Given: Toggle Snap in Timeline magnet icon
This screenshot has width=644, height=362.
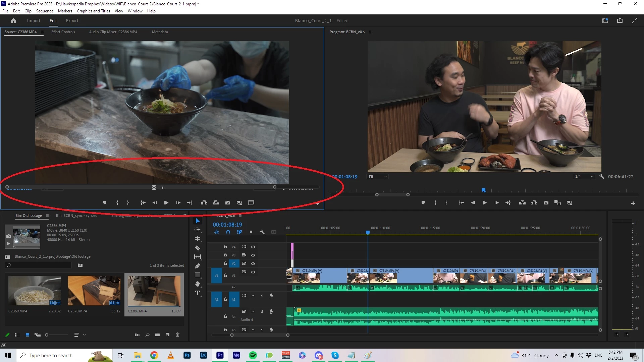Looking at the screenshot, I should click(228, 232).
